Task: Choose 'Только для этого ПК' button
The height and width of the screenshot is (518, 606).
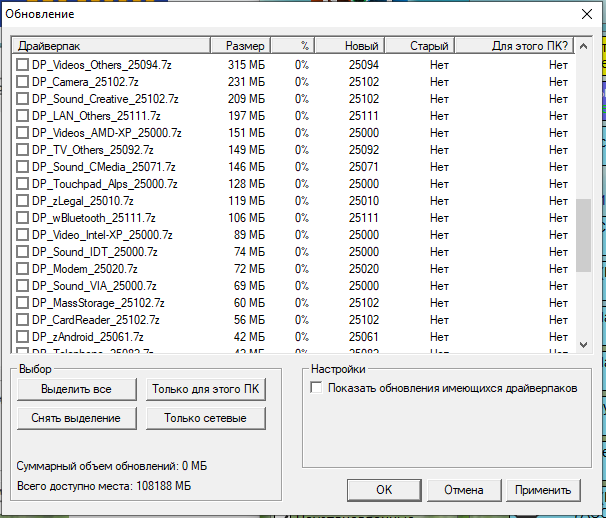Action: pos(206,389)
